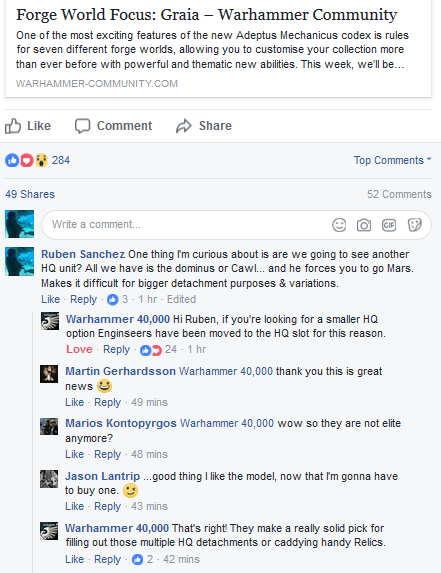Click like count icon on Ruben's comment
This screenshot has height=573, width=441.
click(x=113, y=300)
